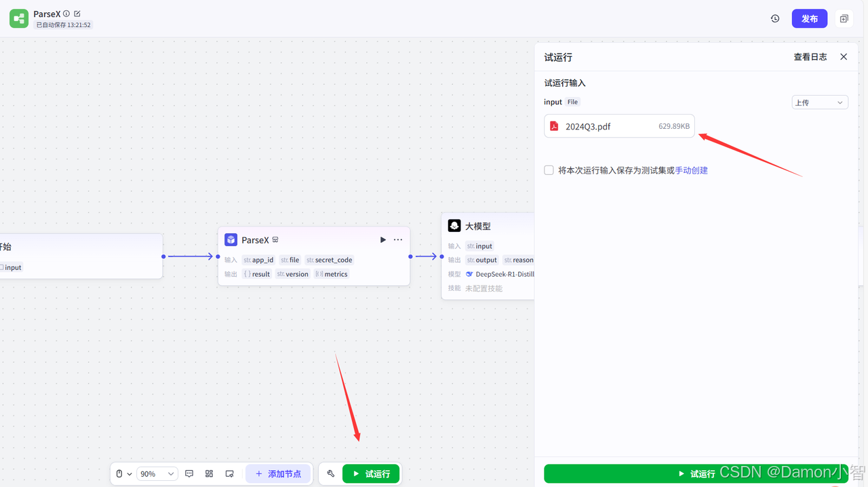Click the PDF icon of 2024Q3.pdf
Screen dimensions: 868x487
coord(554,126)
